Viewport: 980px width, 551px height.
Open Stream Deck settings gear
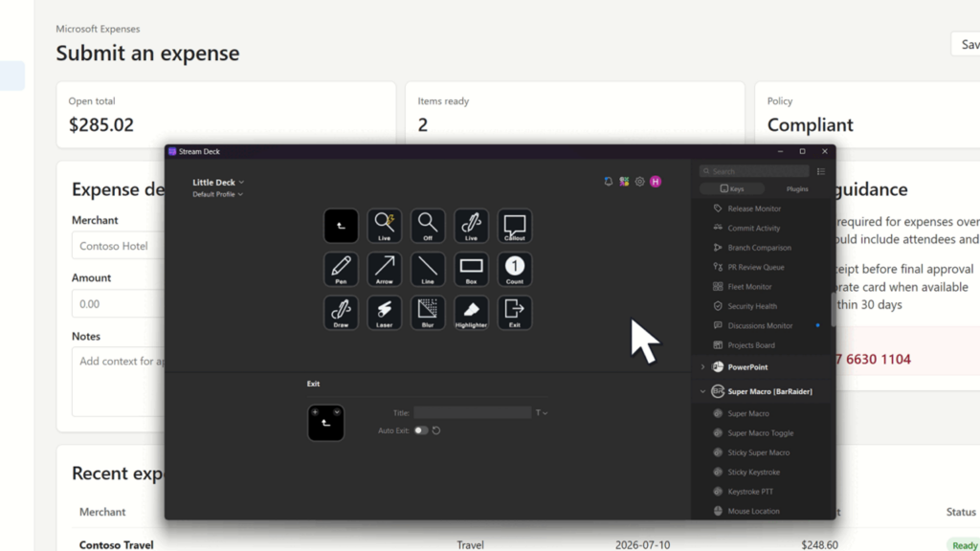coord(639,181)
